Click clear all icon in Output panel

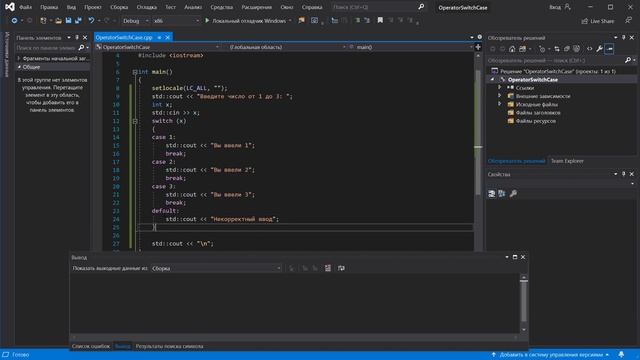pyautogui.click(x=328, y=268)
